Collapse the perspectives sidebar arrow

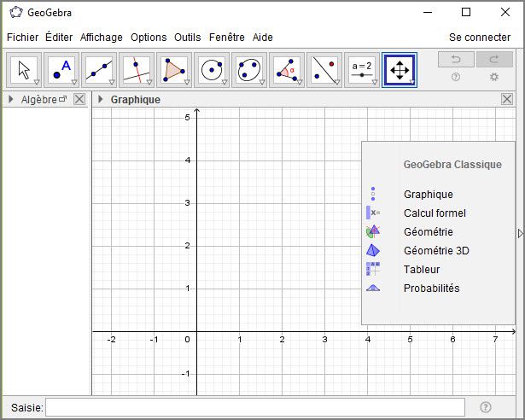tap(521, 233)
